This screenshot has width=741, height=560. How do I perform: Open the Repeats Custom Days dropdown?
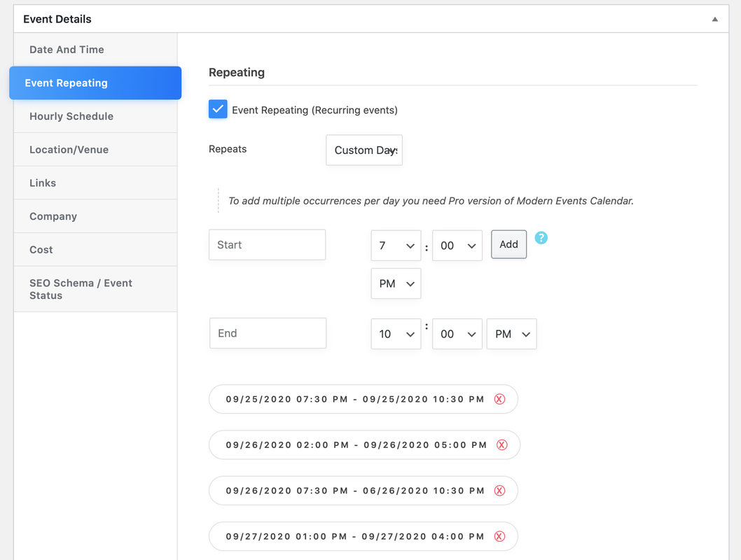[364, 150]
